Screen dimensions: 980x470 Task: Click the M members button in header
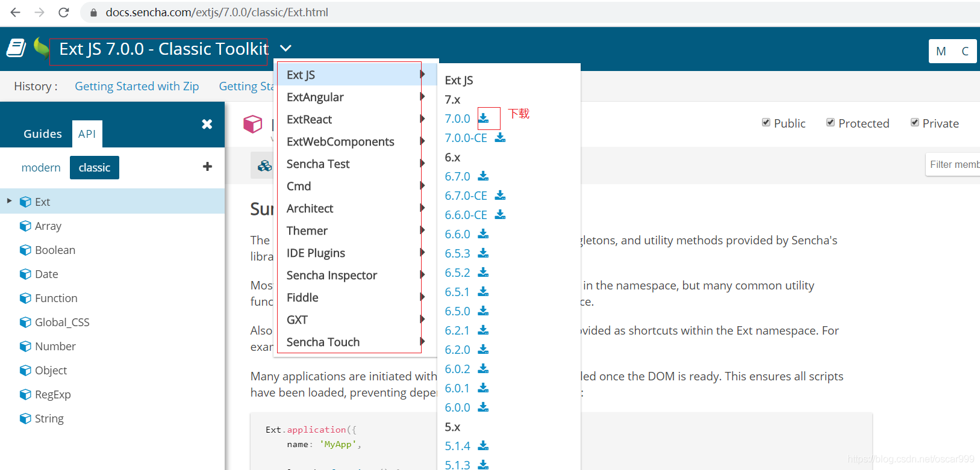coord(941,51)
